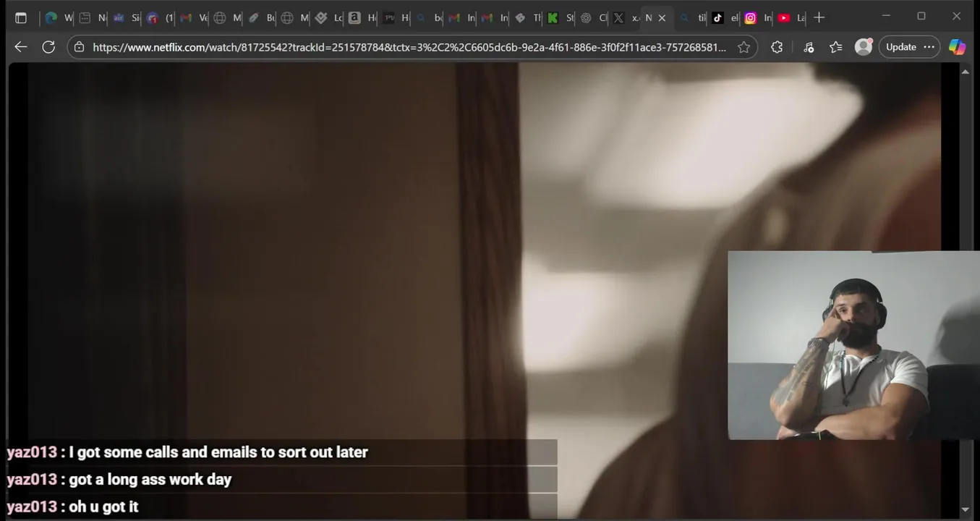980x521 pixels.
Task: Switch to the search tab labeled bo
Action: [428, 18]
